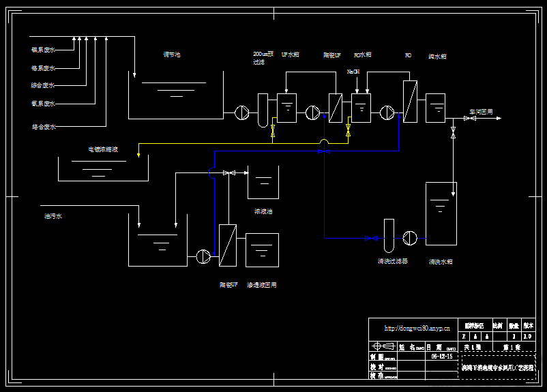Click the pump feeding the RO membrane
Image resolution: width=547 pixels, height=392 pixels.
(x=387, y=112)
